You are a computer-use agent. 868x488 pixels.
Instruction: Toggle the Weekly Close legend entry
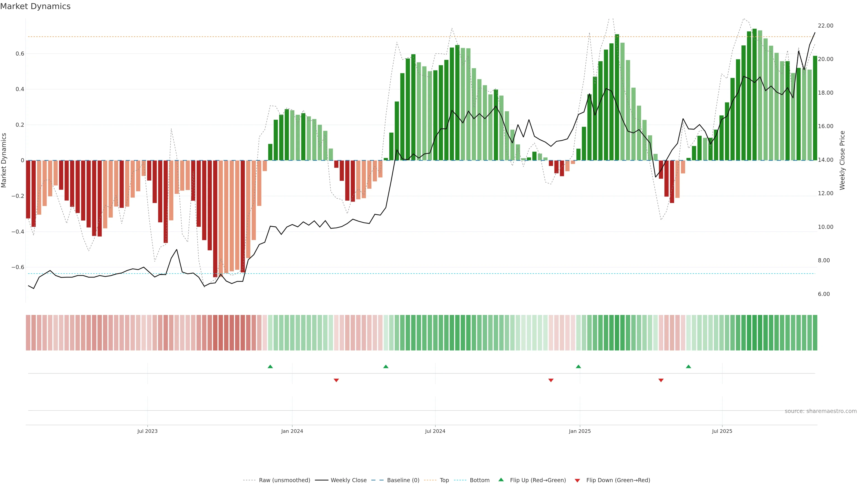(348, 480)
